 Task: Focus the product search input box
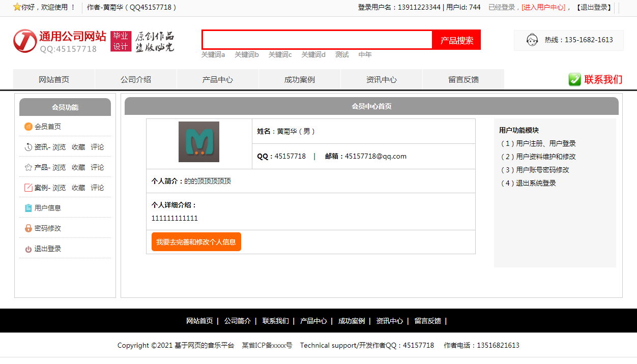pos(317,40)
